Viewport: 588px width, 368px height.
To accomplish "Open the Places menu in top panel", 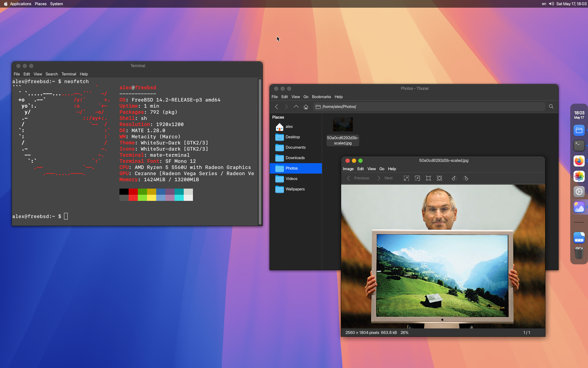I will click(41, 4).
